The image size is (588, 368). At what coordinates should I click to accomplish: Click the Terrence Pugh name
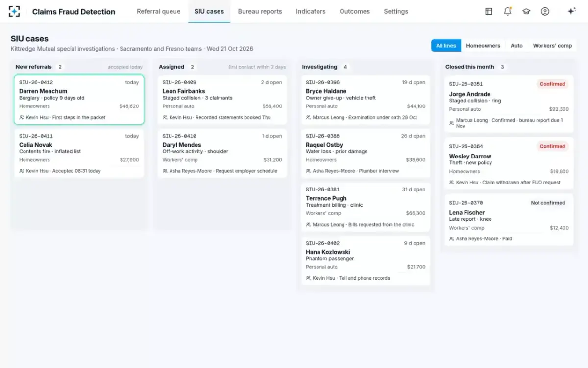tap(326, 198)
